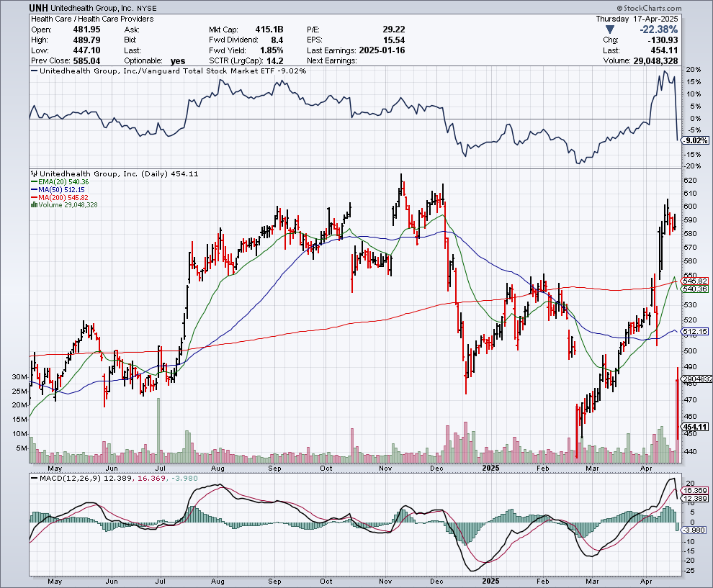This screenshot has height=588, width=713.
Task: Click the 620 price level on the axis
Action: coord(690,181)
